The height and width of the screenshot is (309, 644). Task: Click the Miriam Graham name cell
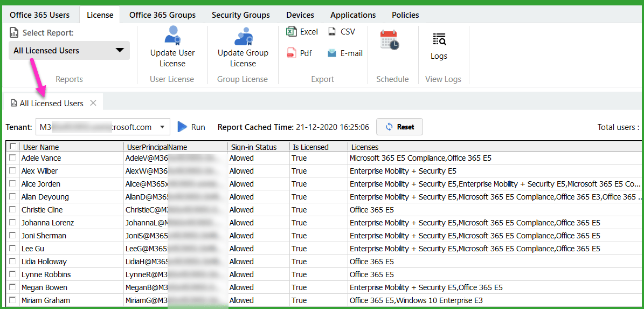72,300
